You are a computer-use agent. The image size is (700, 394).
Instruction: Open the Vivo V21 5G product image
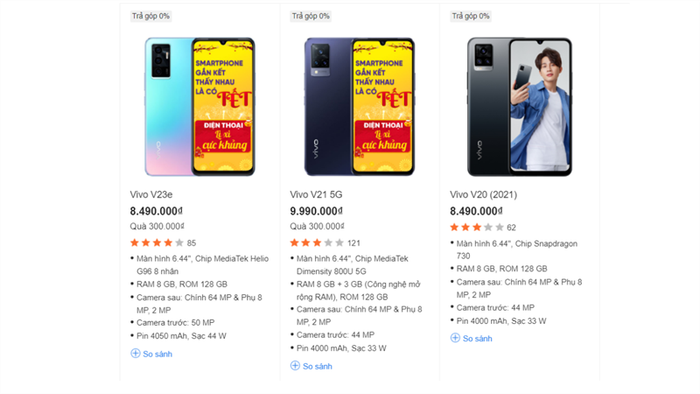click(x=359, y=107)
